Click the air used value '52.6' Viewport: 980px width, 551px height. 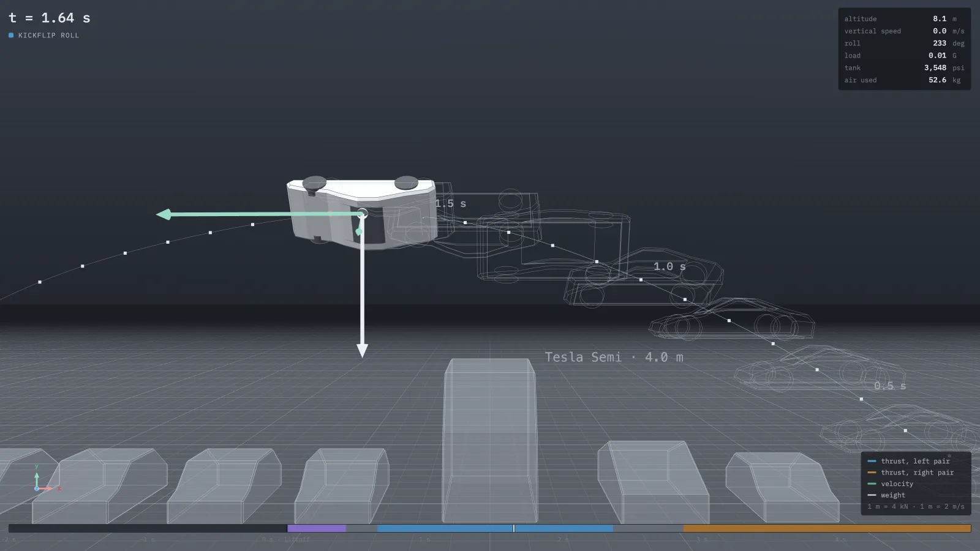click(937, 80)
